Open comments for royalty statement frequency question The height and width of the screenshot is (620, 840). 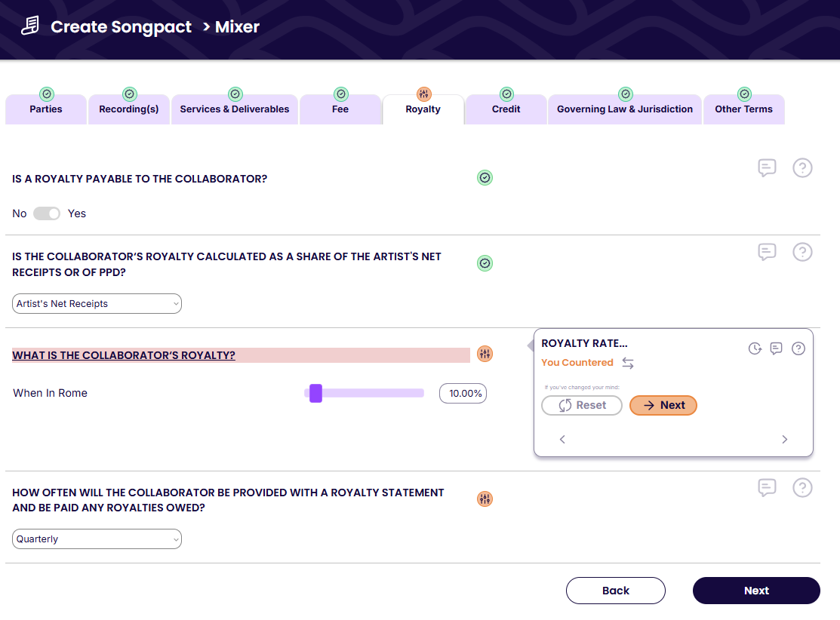click(767, 487)
